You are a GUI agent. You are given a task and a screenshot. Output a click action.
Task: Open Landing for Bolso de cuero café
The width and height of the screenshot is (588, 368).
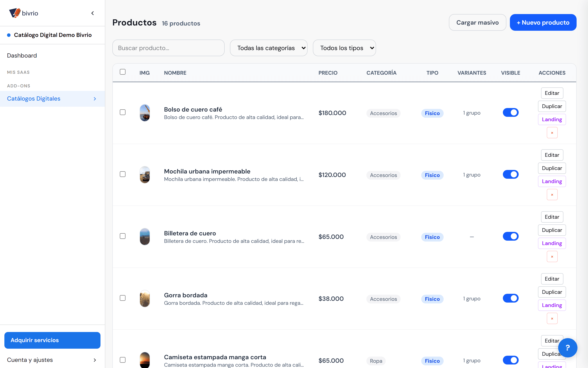tap(552, 119)
